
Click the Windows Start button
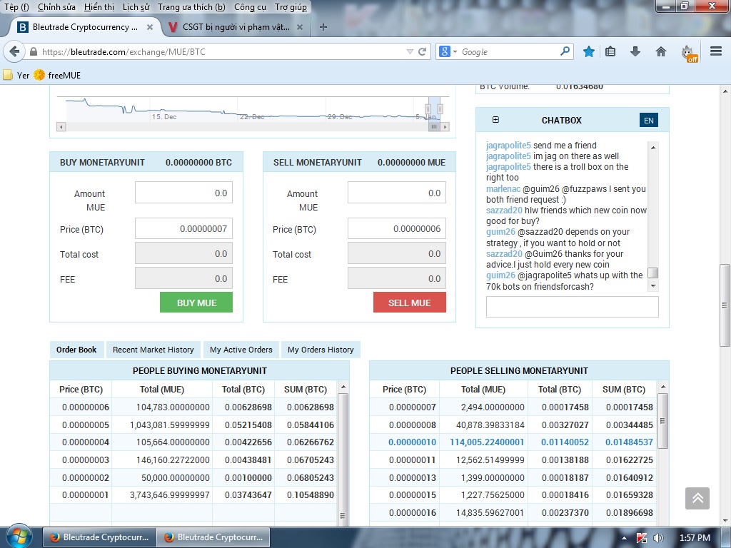tap(19, 537)
